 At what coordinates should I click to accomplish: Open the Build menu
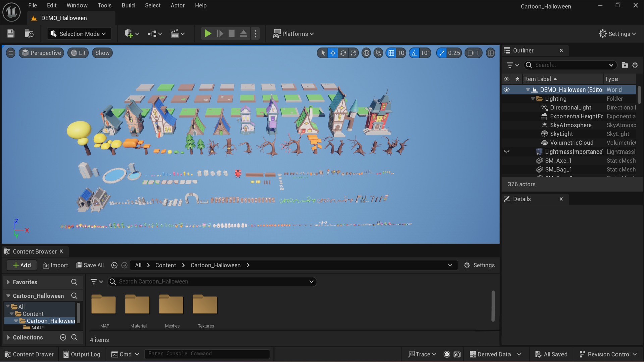click(x=128, y=5)
